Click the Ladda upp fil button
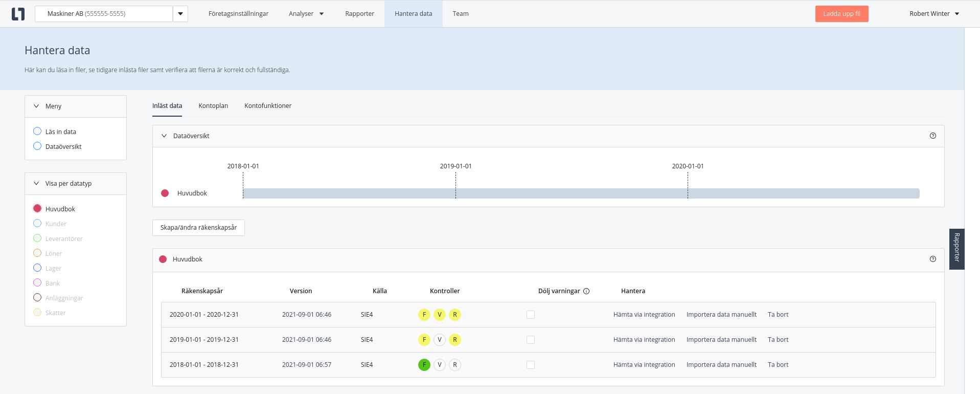Image resolution: width=980 pixels, height=394 pixels. point(841,14)
